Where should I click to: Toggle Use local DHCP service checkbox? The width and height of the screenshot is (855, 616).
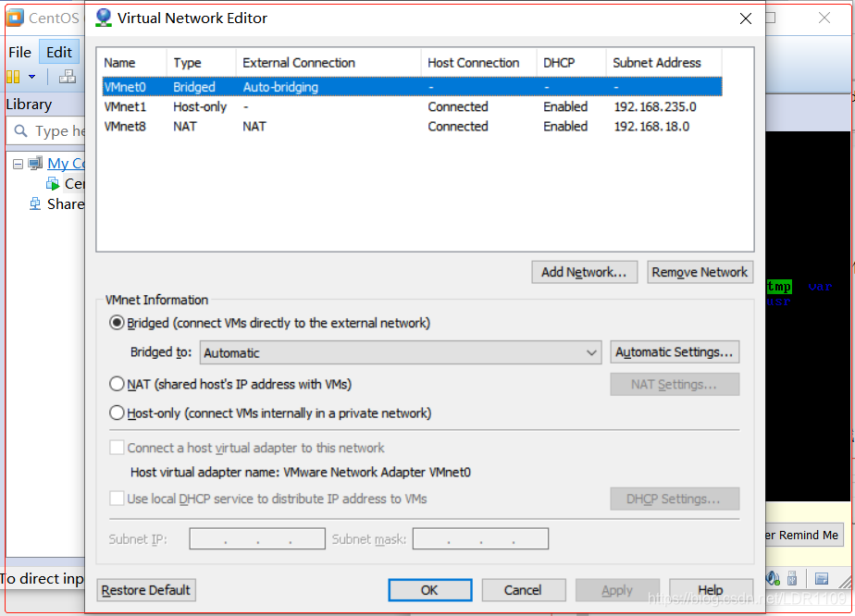coord(117,499)
